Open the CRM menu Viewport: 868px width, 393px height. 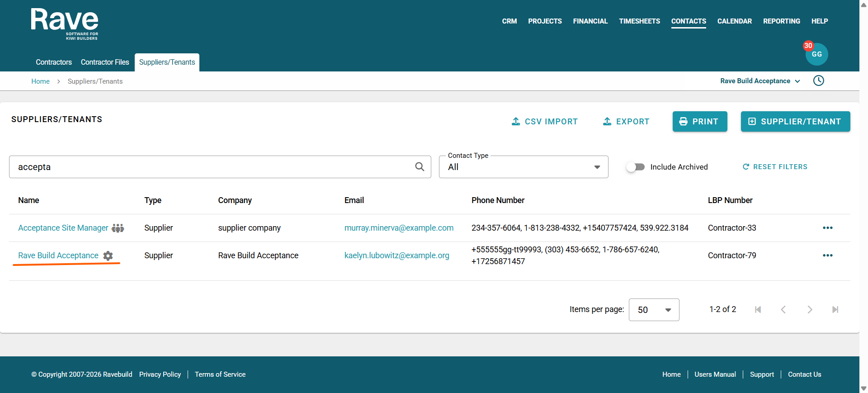[509, 21]
